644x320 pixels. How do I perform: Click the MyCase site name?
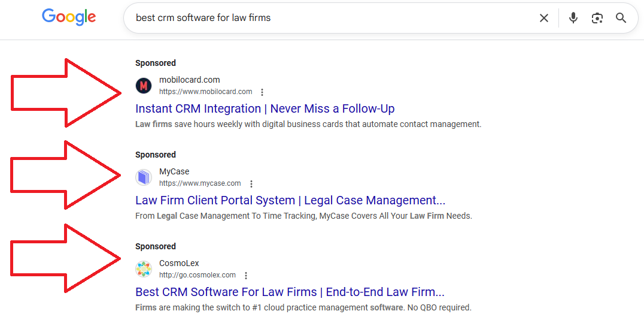click(x=174, y=171)
